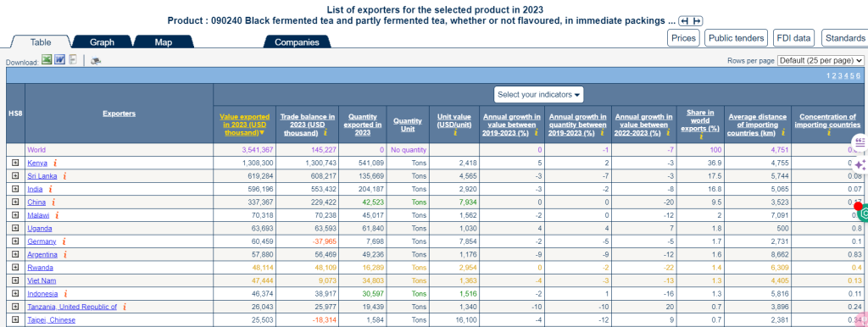Download table as Word document
Screen dimensions: 868x327
60,60
